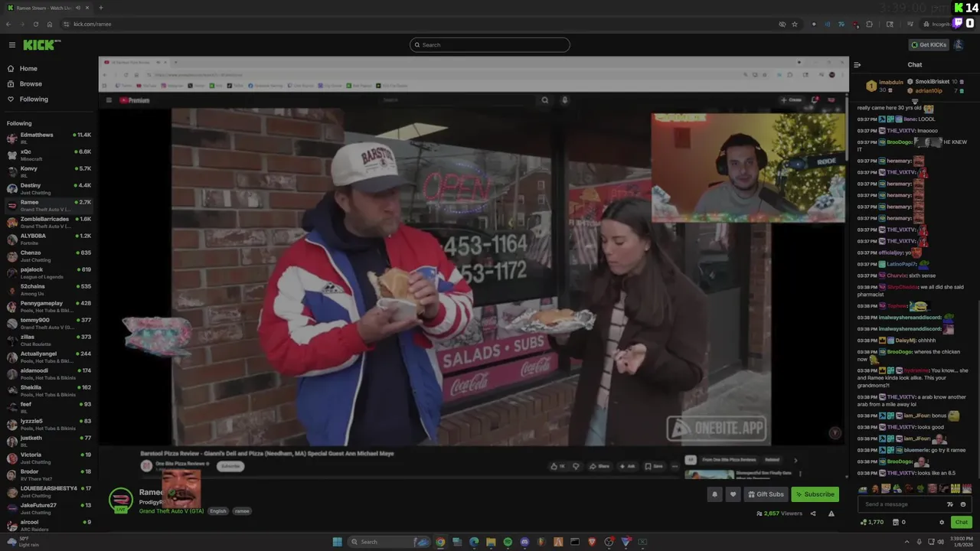
Task: Open Konvy followed channel
Action: pos(49,171)
